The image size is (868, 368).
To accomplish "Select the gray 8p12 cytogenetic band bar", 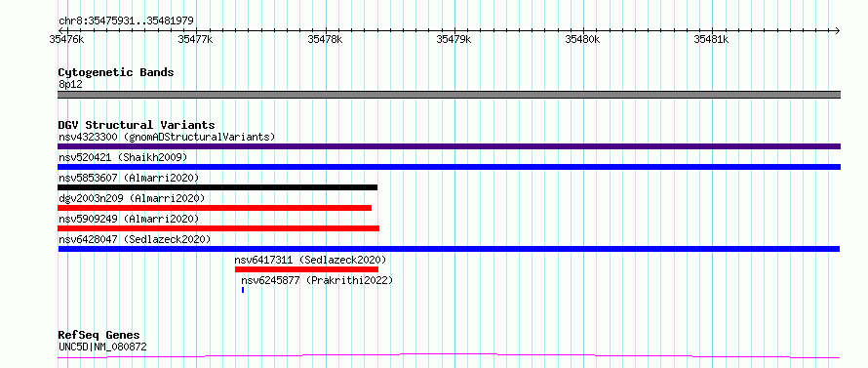I will point(449,95).
